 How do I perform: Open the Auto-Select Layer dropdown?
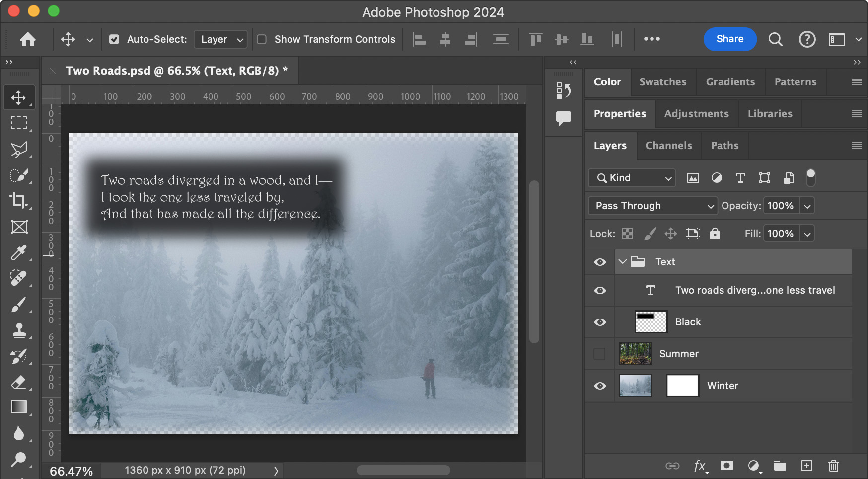click(221, 39)
